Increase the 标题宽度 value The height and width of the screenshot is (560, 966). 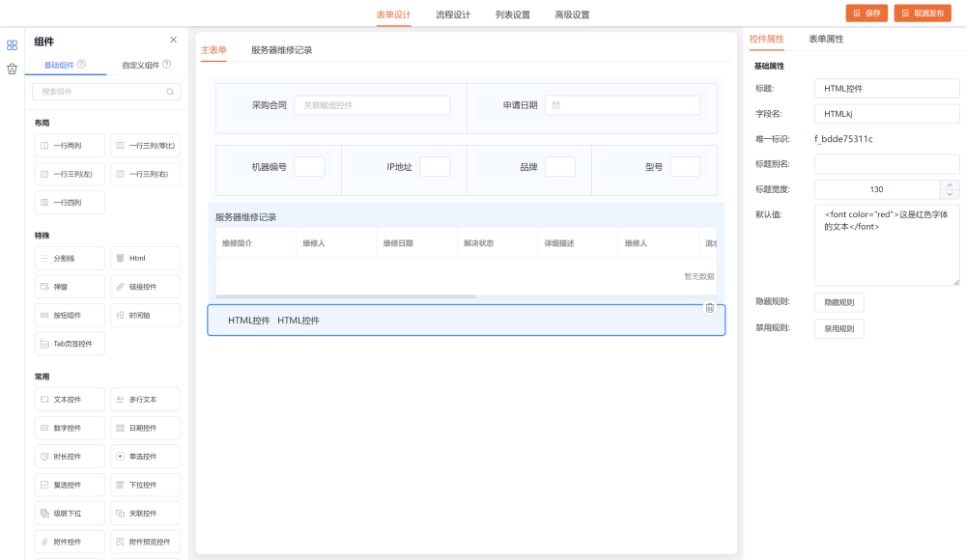click(951, 184)
